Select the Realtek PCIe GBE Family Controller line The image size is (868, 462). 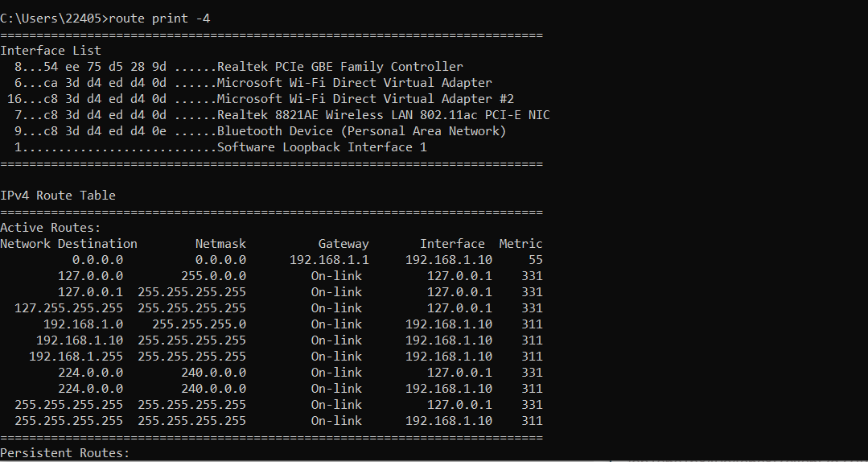[239, 67]
